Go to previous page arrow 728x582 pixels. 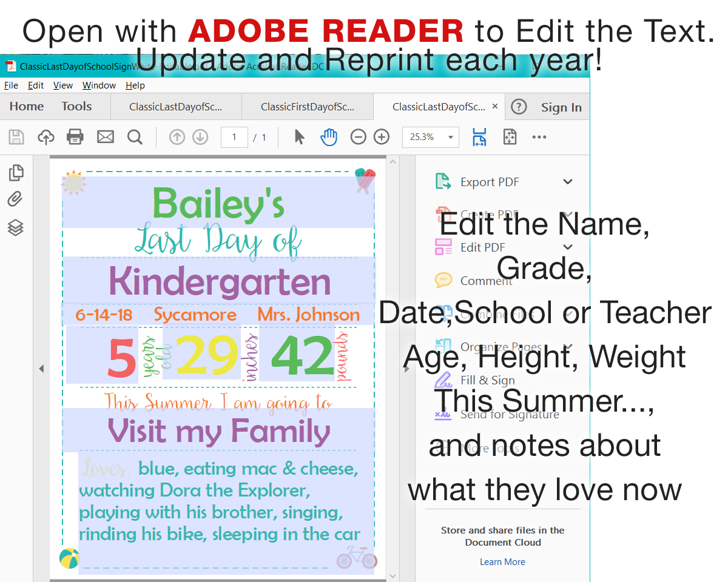177,137
